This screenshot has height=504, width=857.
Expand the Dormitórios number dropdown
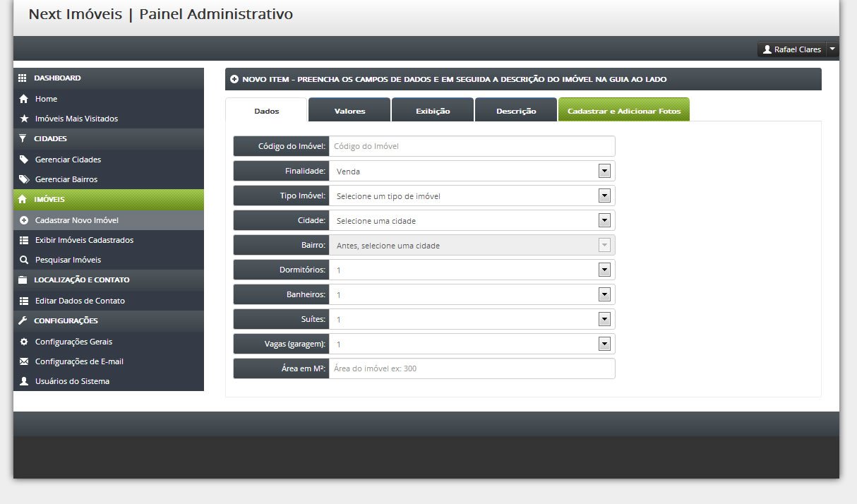pyautogui.click(x=472, y=270)
